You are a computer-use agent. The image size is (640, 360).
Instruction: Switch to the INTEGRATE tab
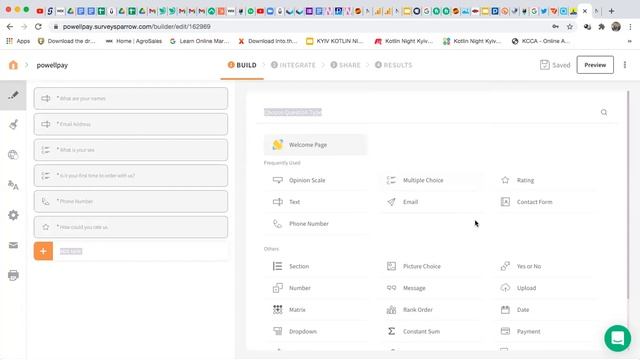[293, 65]
